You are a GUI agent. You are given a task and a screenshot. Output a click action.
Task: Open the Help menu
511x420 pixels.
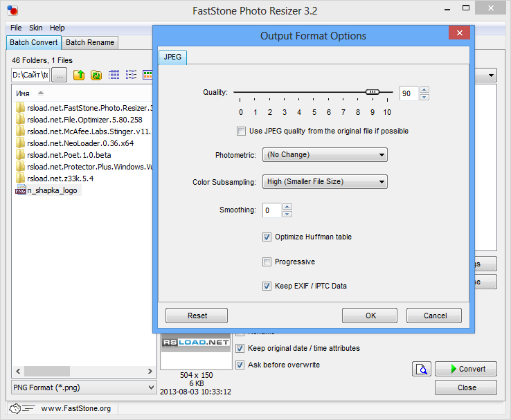pyautogui.click(x=57, y=28)
